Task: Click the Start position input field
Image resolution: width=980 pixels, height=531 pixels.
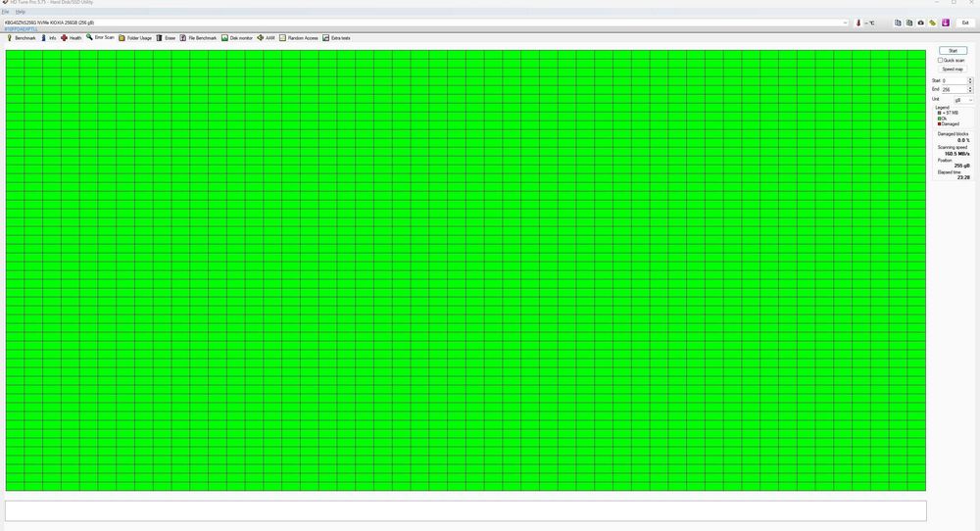Action: tap(954, 80)
